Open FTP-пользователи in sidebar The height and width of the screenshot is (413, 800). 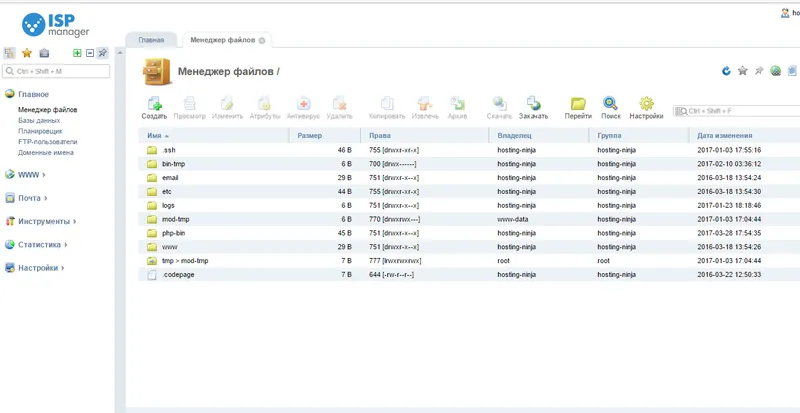click(x=47, y=142)
